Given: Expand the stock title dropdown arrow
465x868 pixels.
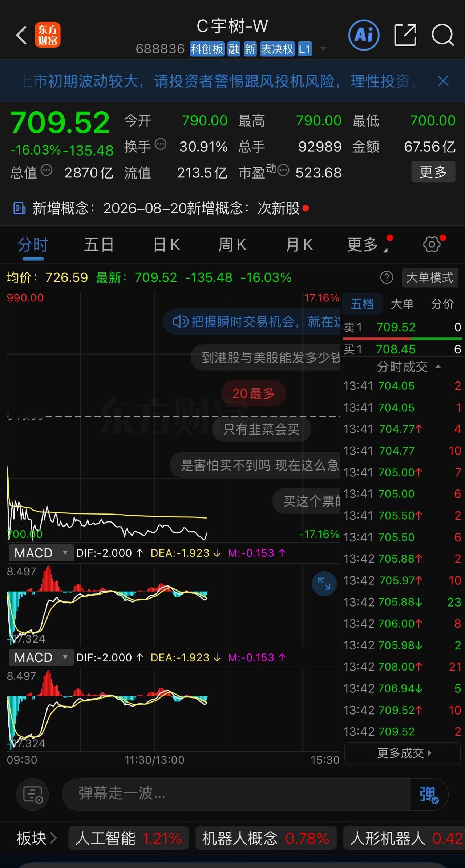Looking at the screenshot, I should pos(323,48).
